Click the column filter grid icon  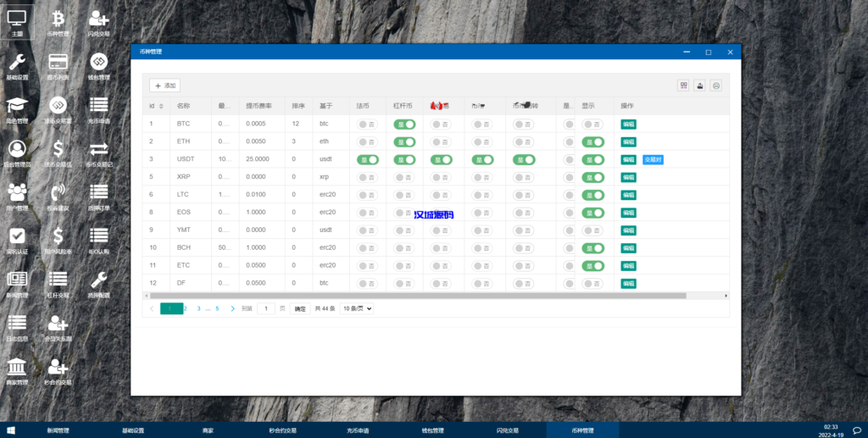click(x=683, y=86)
